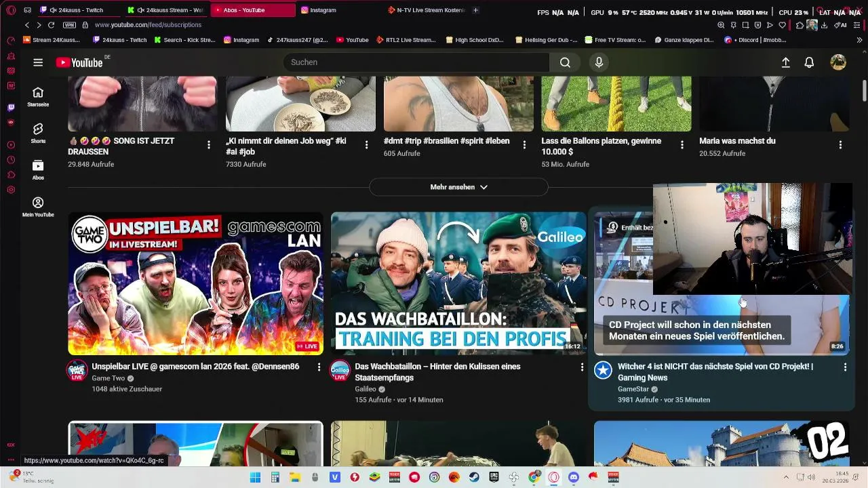The width and height of the screenshot is (868, 488).
Task: Open Opera GX sidebar settings gear
Action: click(11, 190)
